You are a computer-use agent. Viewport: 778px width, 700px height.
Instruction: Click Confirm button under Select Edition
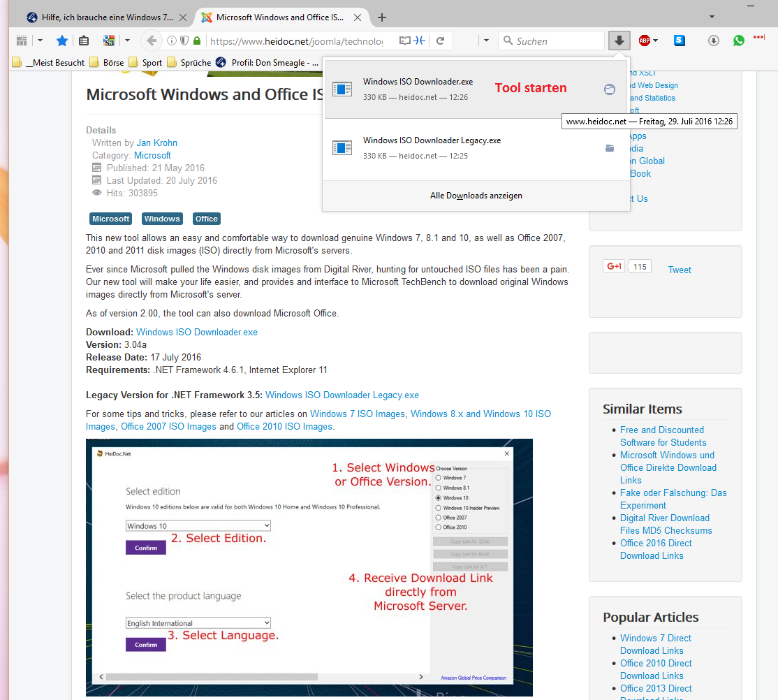146,548
